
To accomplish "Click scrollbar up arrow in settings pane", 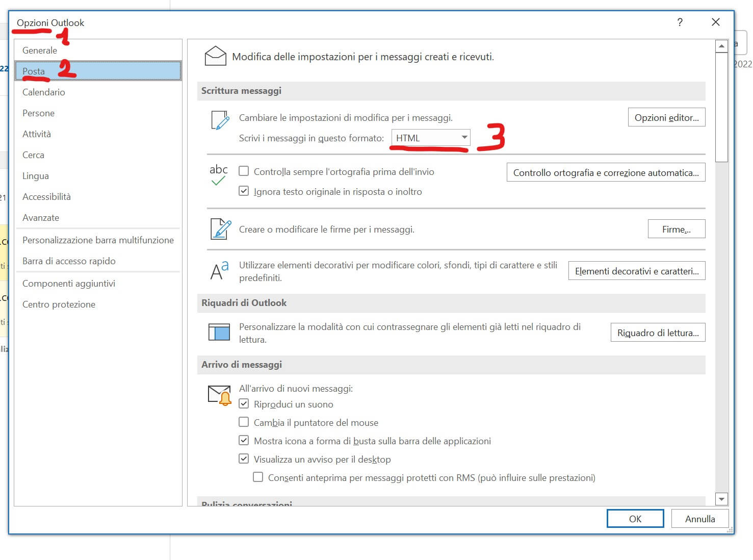I will click(721, 46).
